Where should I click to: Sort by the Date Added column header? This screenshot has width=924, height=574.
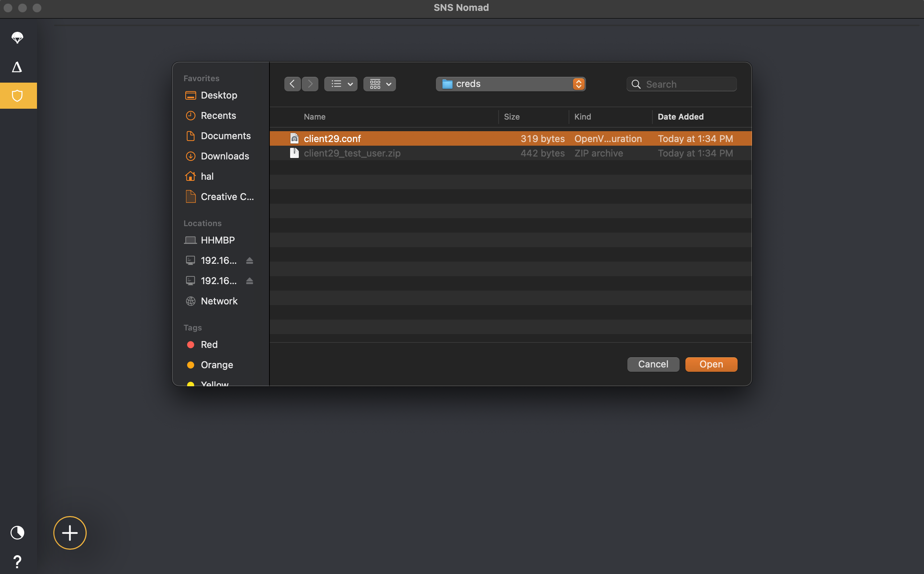coord(680,117)
